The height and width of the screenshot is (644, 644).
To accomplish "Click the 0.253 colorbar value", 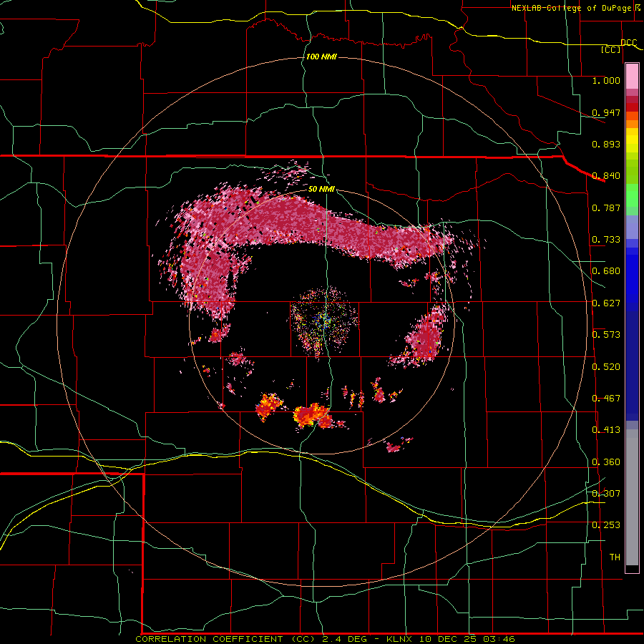I will (x=606, y=525).
